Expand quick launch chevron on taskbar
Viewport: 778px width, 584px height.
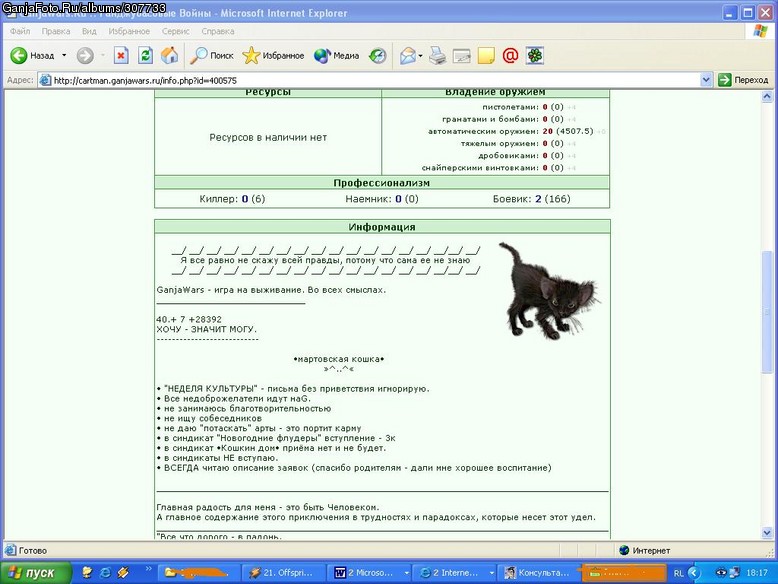148,569
